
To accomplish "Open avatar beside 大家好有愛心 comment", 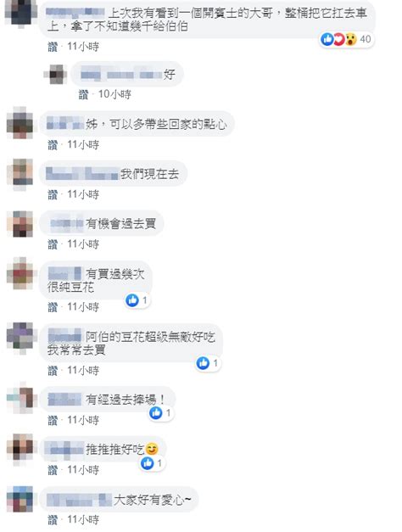I will 20,499.
